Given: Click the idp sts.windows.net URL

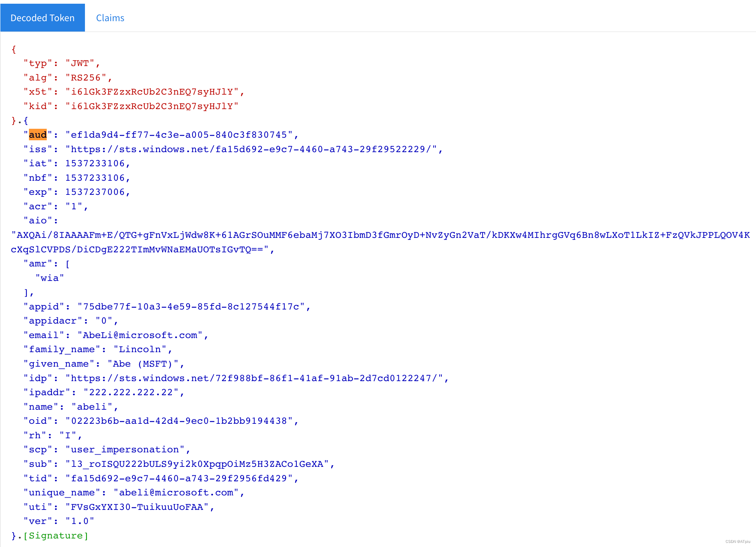Looking at the screenshot, I should coord(254,378).
